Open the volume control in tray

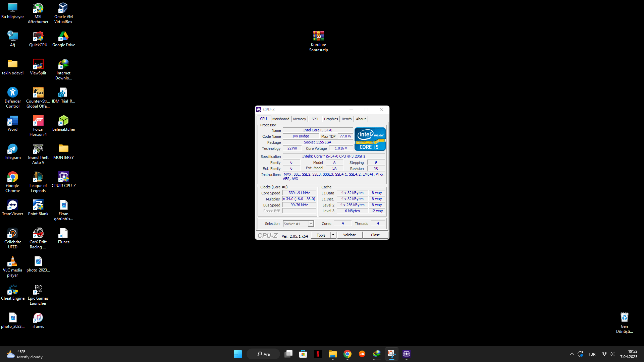point(612,354)
